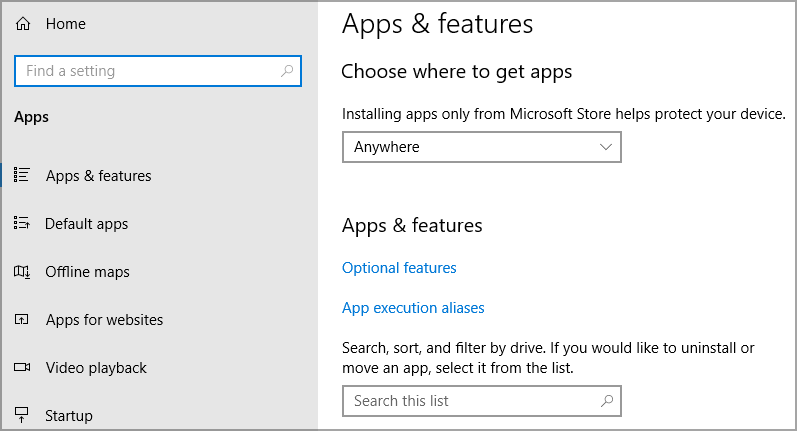Click the Startup icon in sidebar

(22, 415)
